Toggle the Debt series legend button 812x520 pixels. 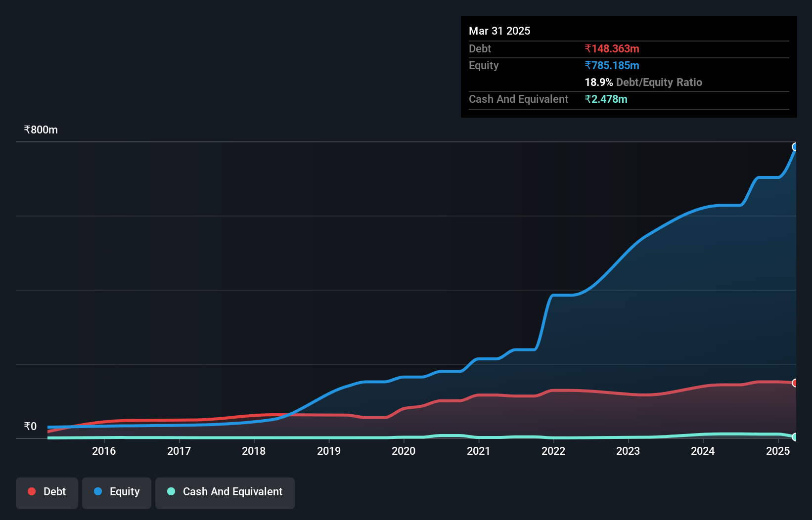(x=47, y=493)
